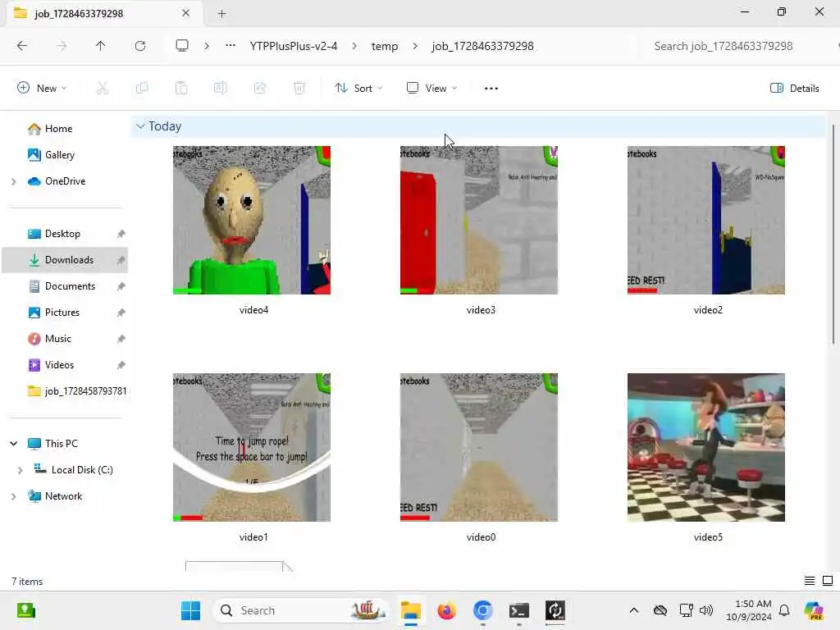
Task: Collapse the Today group
Action: pos(140,126)
